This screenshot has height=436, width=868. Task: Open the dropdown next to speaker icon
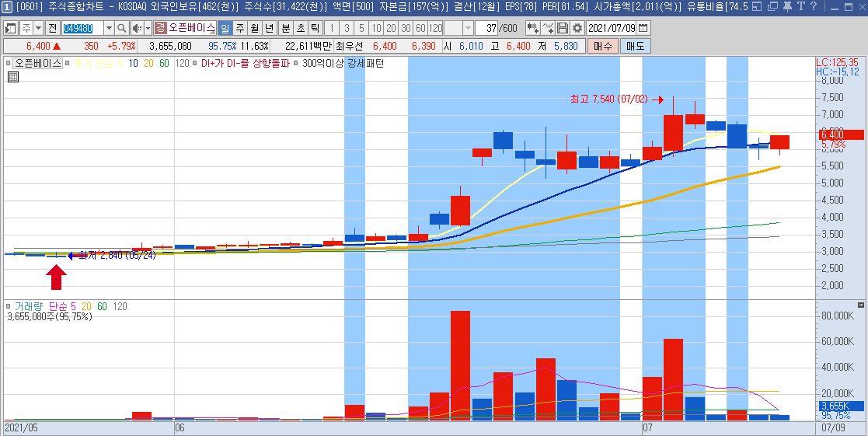tap(148, 28)
